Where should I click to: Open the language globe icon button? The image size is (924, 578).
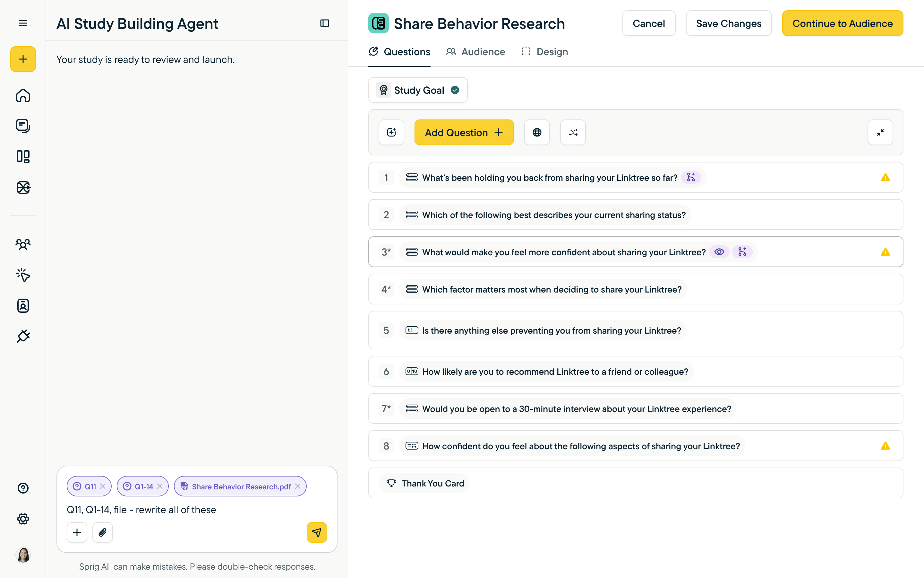[x=537, y=132]
